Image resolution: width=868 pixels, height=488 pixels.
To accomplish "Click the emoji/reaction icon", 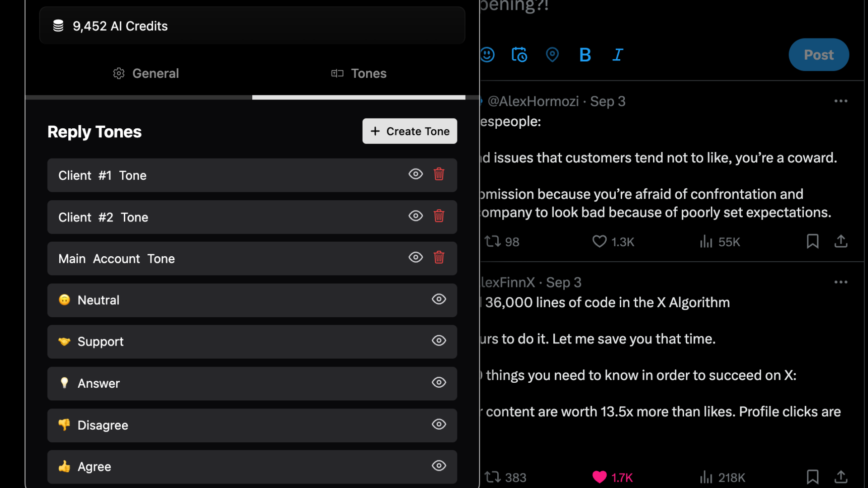I will pos(488,55).
